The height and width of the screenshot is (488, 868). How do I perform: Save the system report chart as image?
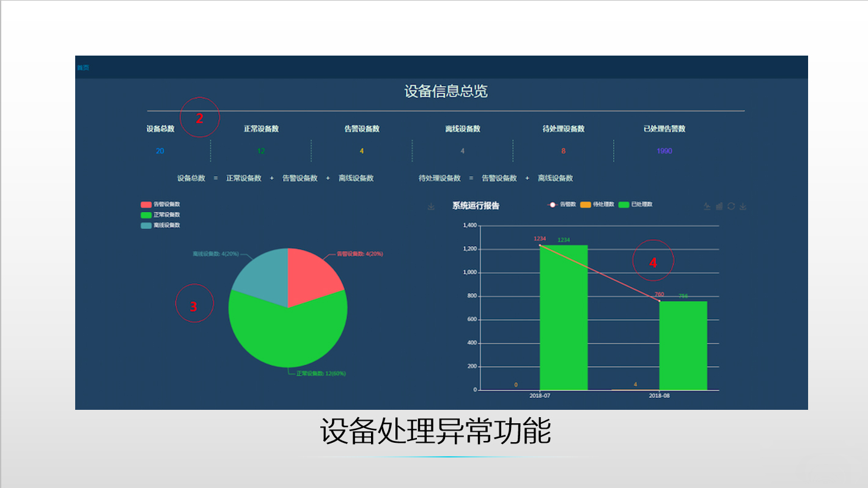(743, 206)
